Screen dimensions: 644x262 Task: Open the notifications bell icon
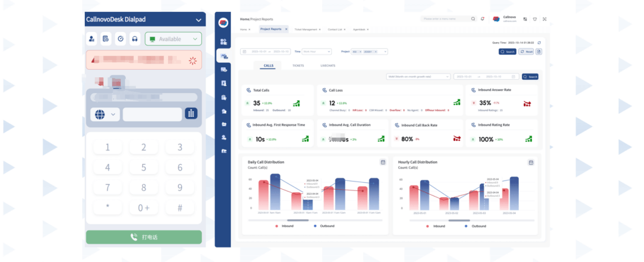(482, 19)
